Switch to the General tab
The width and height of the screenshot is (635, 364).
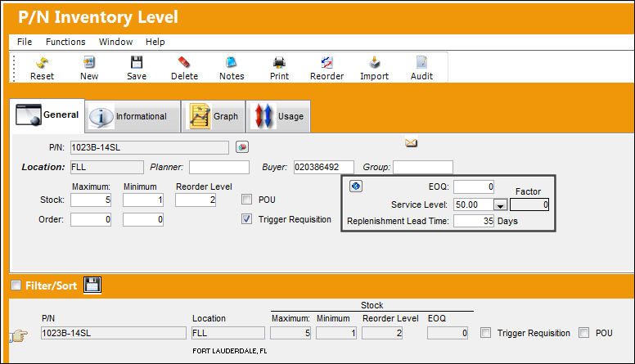pos(47,116)
